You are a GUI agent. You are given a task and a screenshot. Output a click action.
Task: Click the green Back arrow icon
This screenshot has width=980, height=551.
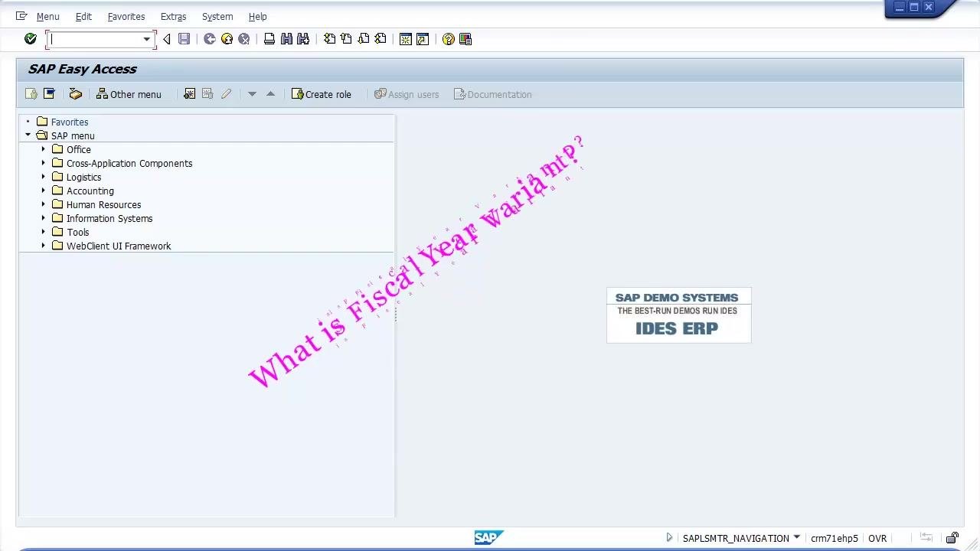pyautogui.click(x=210, y=39)
